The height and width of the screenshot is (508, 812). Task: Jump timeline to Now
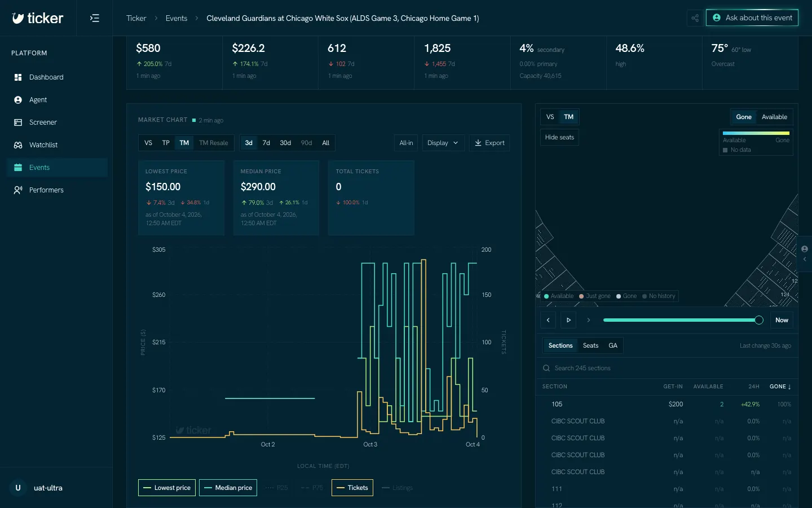point(782,320)
